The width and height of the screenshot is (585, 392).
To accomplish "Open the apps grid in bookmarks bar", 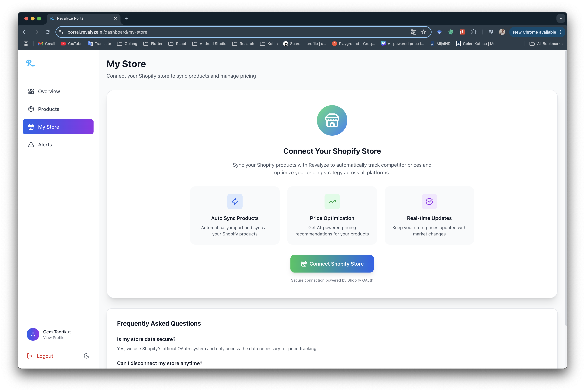I will (x=26, y=44).
